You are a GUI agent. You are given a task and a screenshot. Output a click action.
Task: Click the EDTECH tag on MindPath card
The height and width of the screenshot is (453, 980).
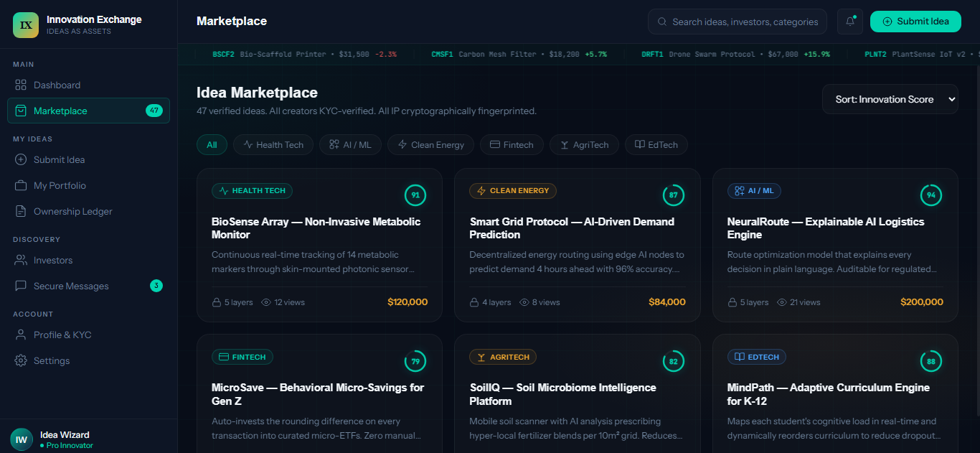click(758, 357)
